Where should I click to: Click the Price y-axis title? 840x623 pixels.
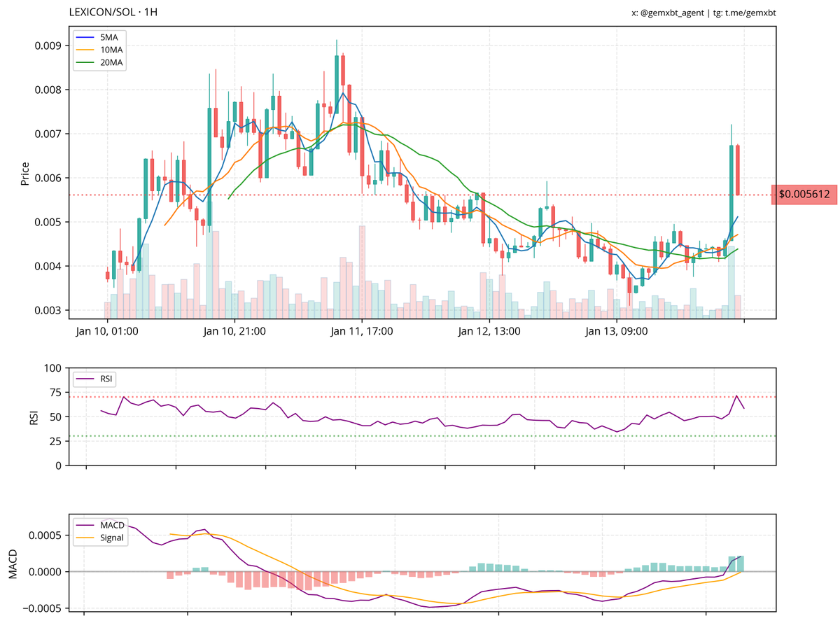click(25, 173)
